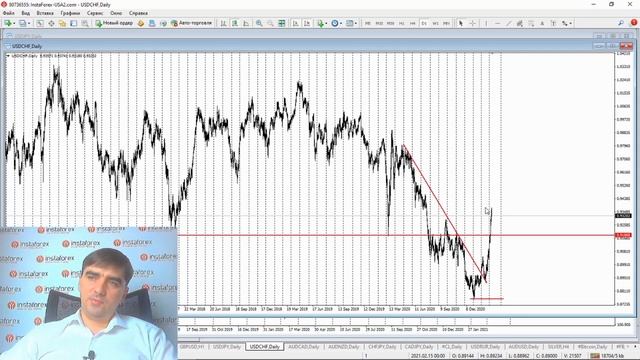Select the M30 timeframe
Image resolution: width=640 pixels, height=360 pixels.
click(x=391, y=23)
